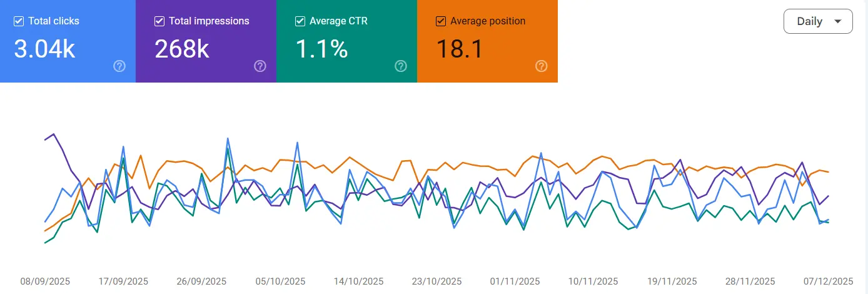Uncheck the Average position checkbox

441,21
